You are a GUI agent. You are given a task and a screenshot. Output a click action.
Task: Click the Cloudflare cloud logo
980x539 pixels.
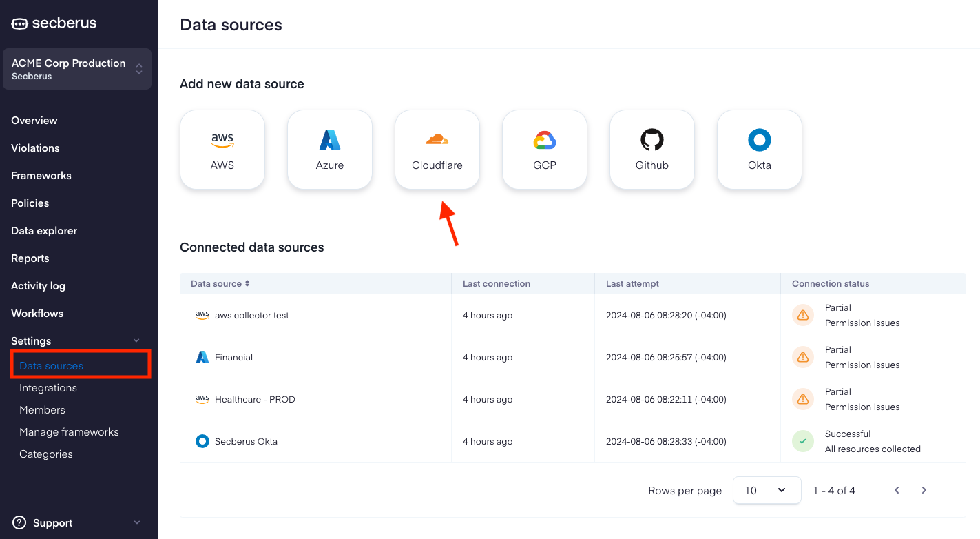click(x=437, y=140)
